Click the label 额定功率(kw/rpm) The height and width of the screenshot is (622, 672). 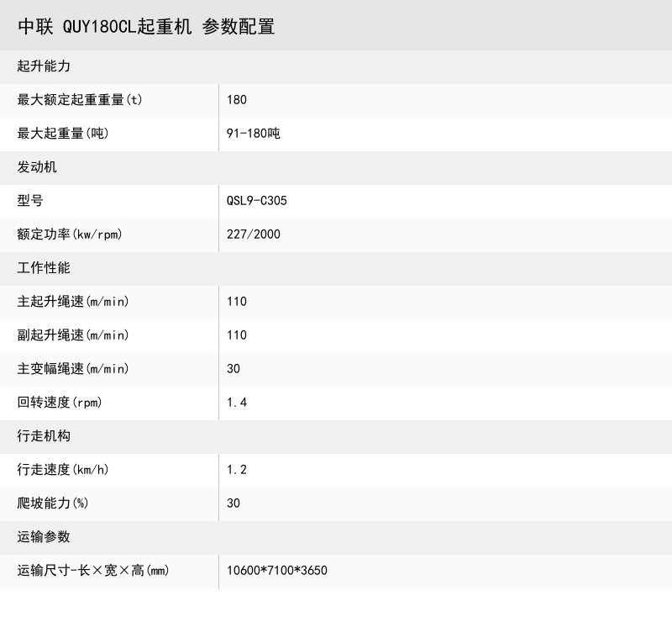click(70, 235)
